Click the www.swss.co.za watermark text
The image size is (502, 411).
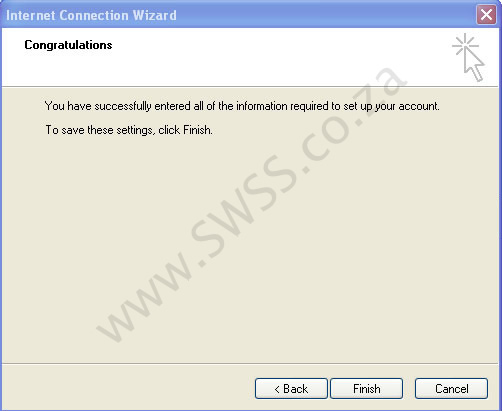[252, 204]
